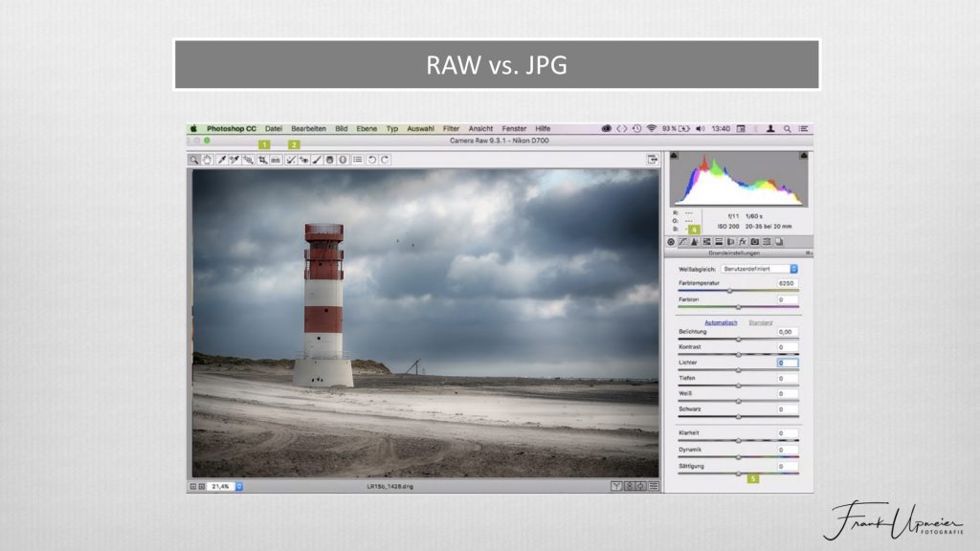Click the Belichtung slider handle
The height and width of the screenshot is (551, 980).
tap(738, 340)
